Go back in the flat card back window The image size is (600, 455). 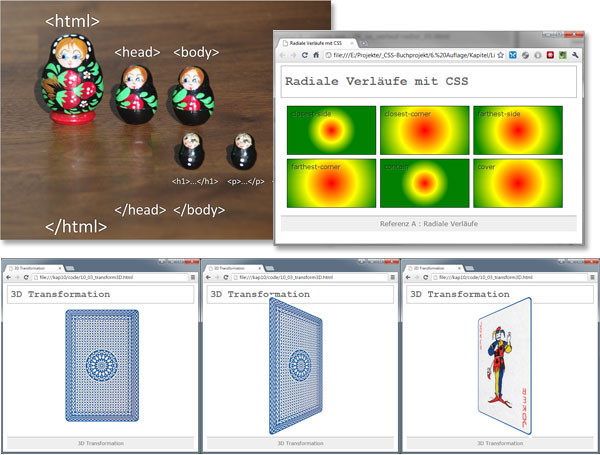(x=8, y=277)
